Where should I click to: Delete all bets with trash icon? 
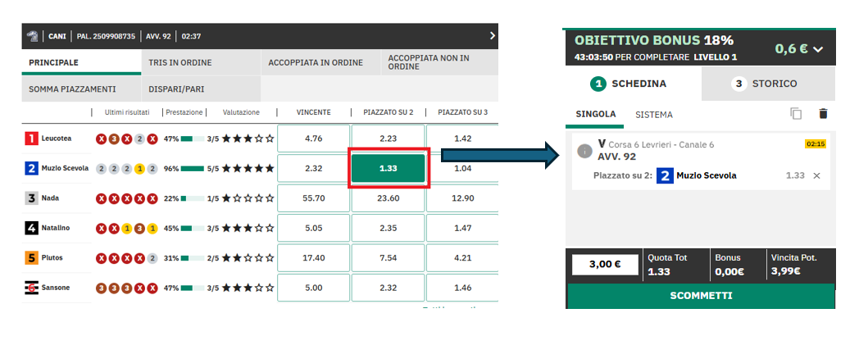(823, 114)
